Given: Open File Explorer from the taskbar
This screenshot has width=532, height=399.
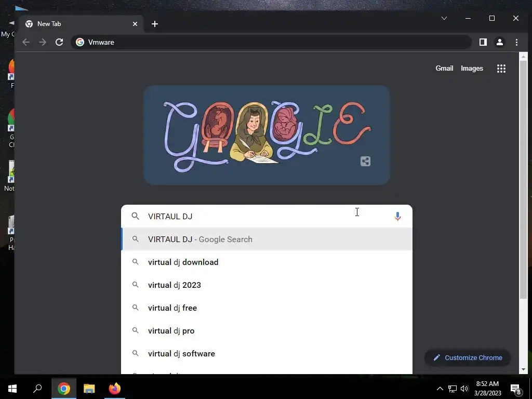Looking at the screenshot, I should [89, 389].
